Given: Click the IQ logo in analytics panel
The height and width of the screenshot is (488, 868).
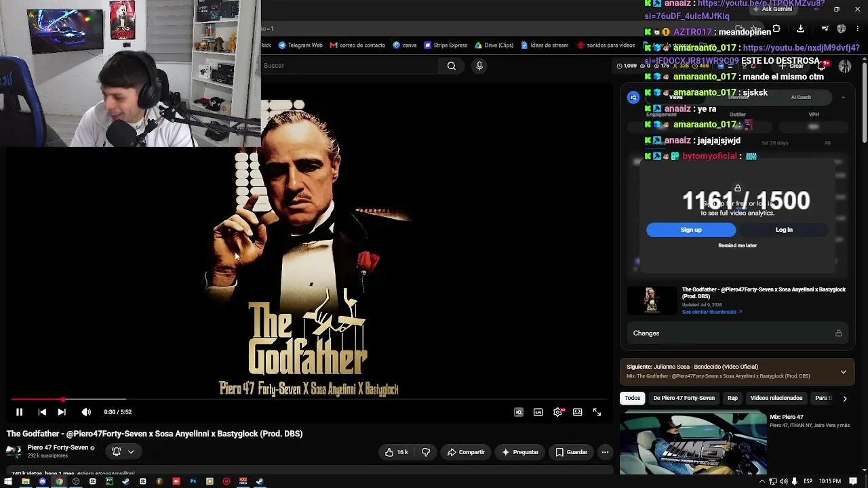Looking at the screenshot, I should click(x=633, y=98).
